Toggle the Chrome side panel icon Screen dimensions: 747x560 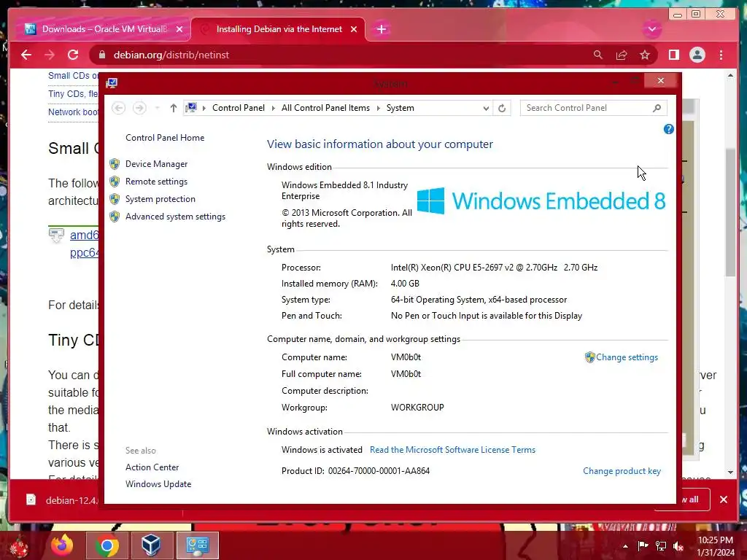pyautogui.click(x=673, y=55)
